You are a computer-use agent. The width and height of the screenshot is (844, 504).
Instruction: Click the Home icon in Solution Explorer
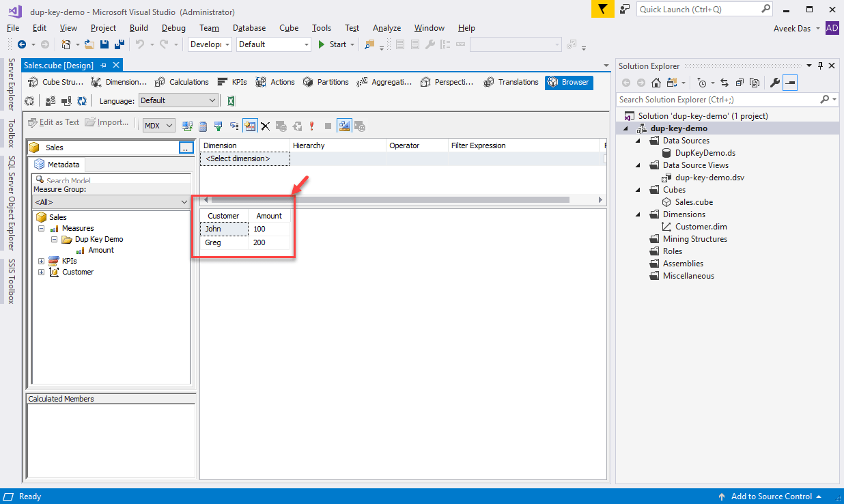coord(656,83)
